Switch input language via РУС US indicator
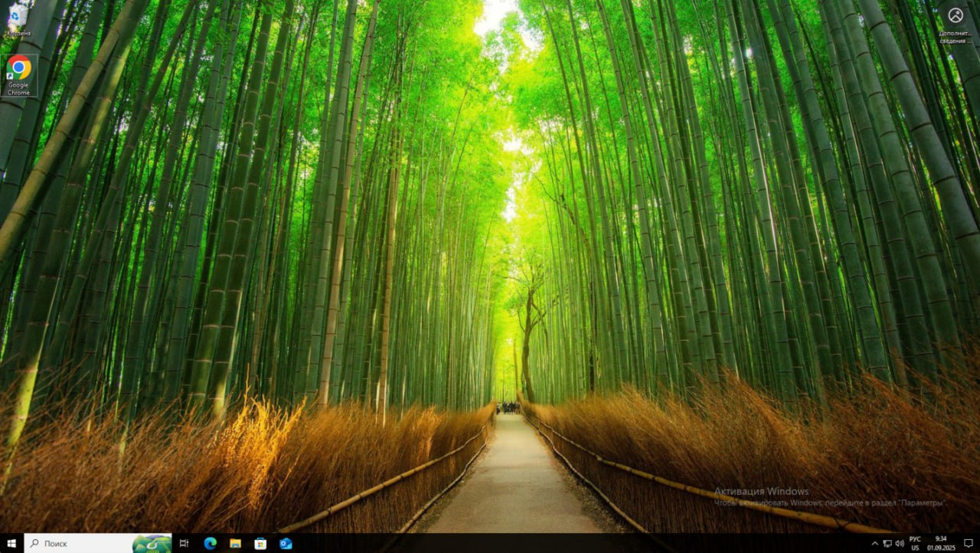Screen dimensions: 980x553 [915, 543]
